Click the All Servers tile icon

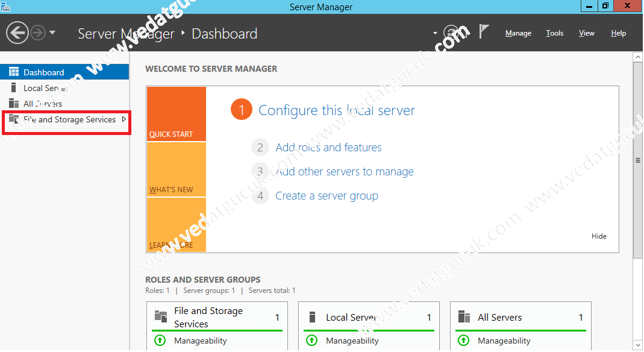pos(464,316)
